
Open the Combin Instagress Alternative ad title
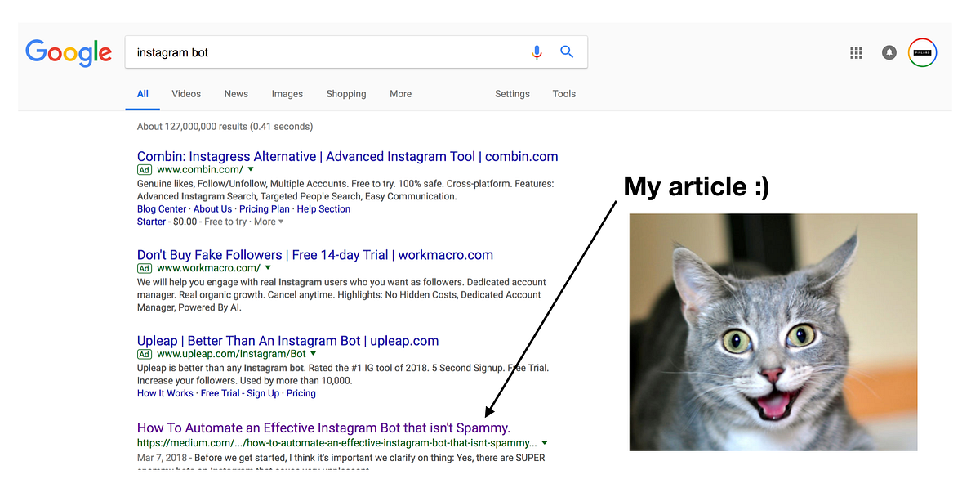(x=348, y=156)
